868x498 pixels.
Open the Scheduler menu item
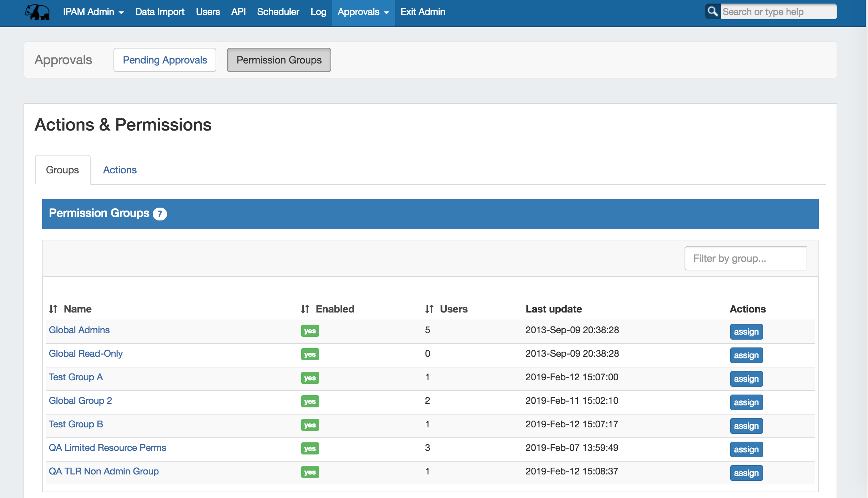click(x=278, y=12)
